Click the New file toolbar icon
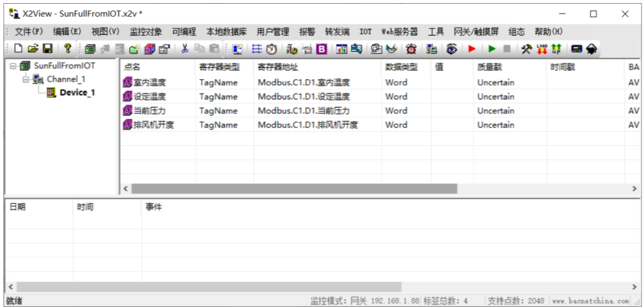This screenshot has width=644, height=308. (x=18, y=49)
